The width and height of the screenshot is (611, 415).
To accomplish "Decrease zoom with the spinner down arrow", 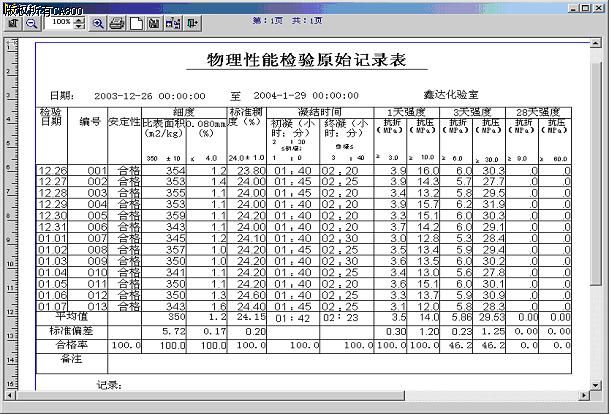I will 81,25.
